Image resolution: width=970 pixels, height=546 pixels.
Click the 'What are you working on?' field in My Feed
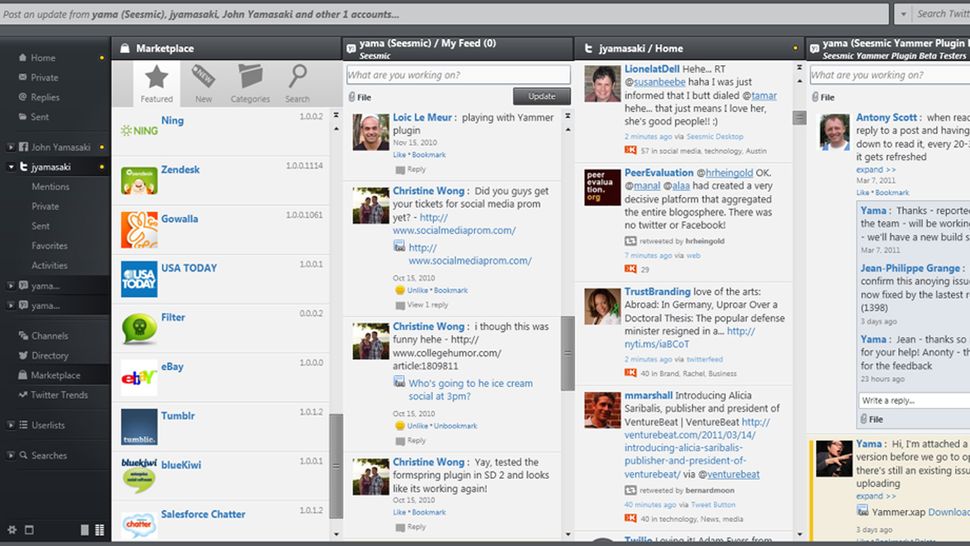coord(458,75)
